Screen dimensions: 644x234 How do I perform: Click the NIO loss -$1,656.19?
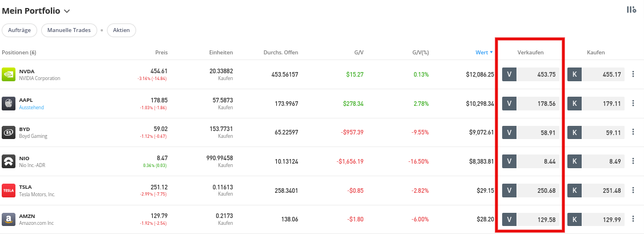point(350,162)
